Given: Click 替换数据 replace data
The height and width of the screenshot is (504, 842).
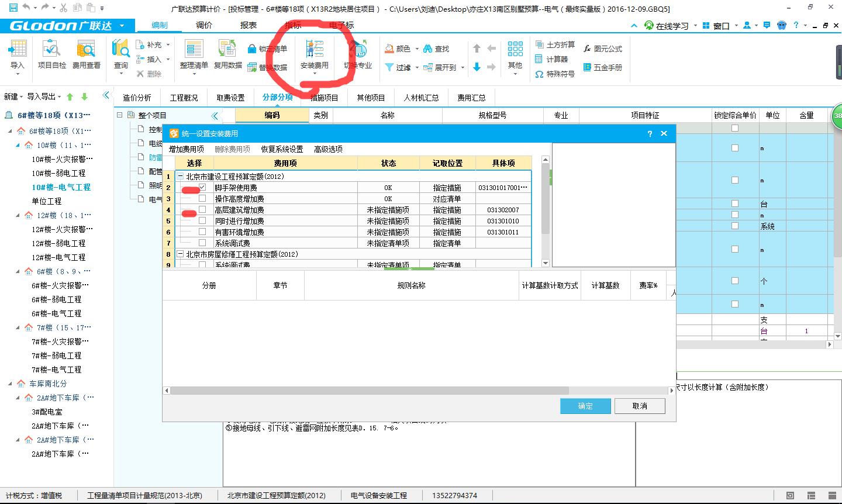Looking at the screenshot, I should click(268, 67).
